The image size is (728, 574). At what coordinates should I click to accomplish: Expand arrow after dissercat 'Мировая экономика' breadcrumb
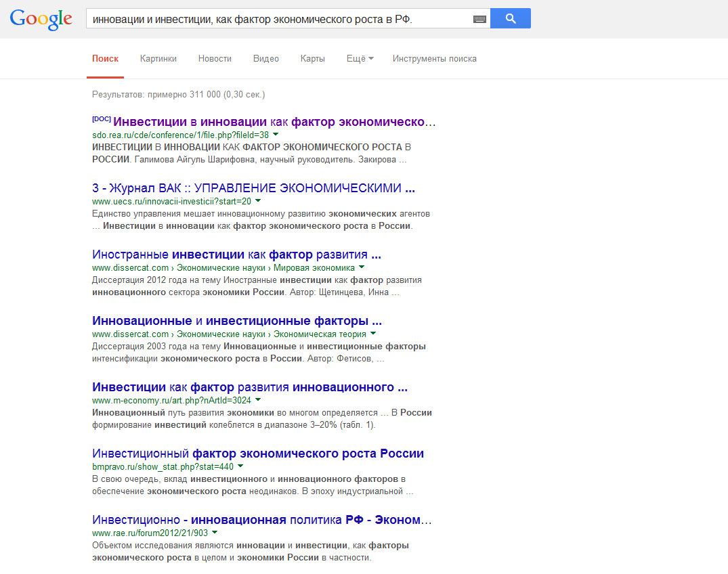click(x=362, y=267)
